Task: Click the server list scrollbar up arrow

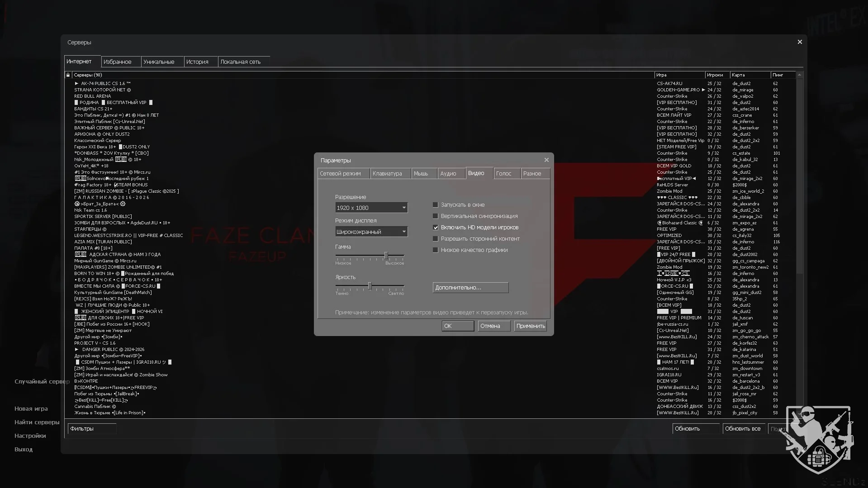Action: pos(799,75)
